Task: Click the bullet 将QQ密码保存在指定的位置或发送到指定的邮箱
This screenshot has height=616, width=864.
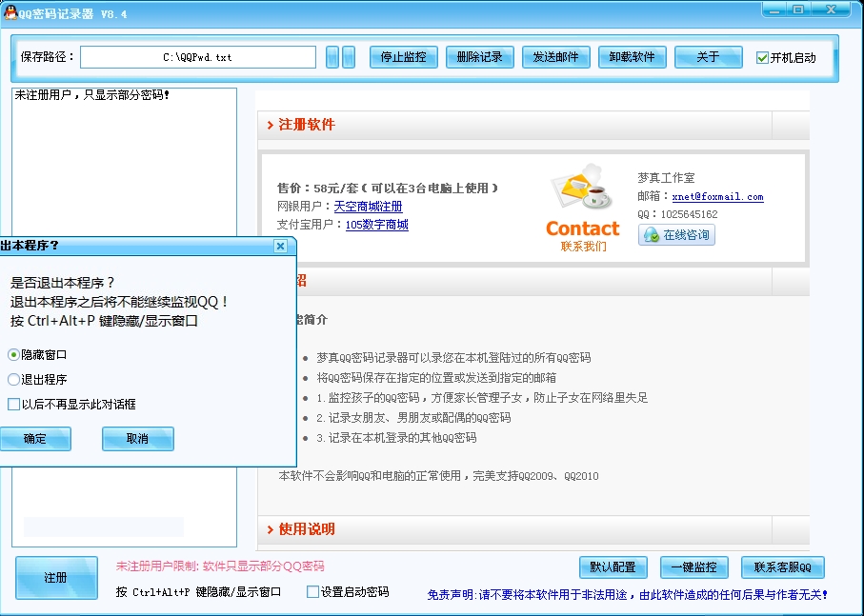Action: point(436,378)
